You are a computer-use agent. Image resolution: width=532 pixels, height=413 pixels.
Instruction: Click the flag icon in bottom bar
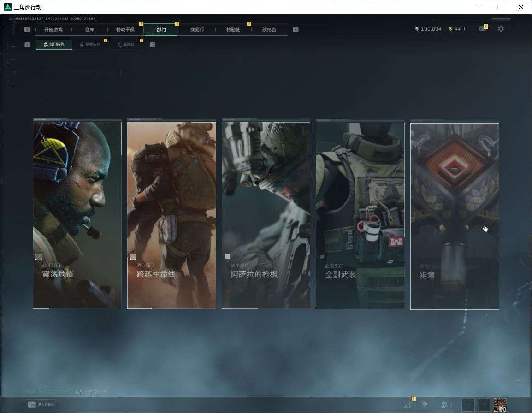425,405
